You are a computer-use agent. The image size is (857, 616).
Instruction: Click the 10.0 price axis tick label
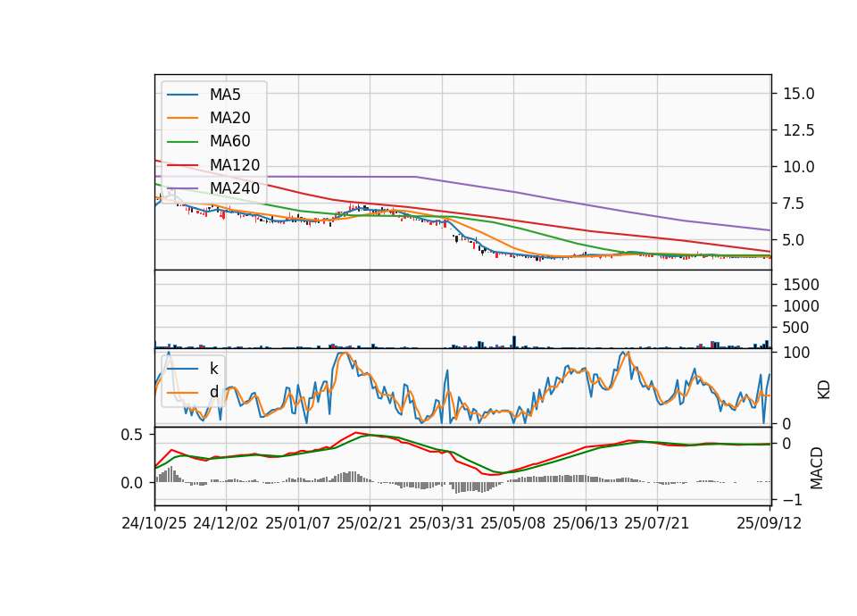point(798,167)
